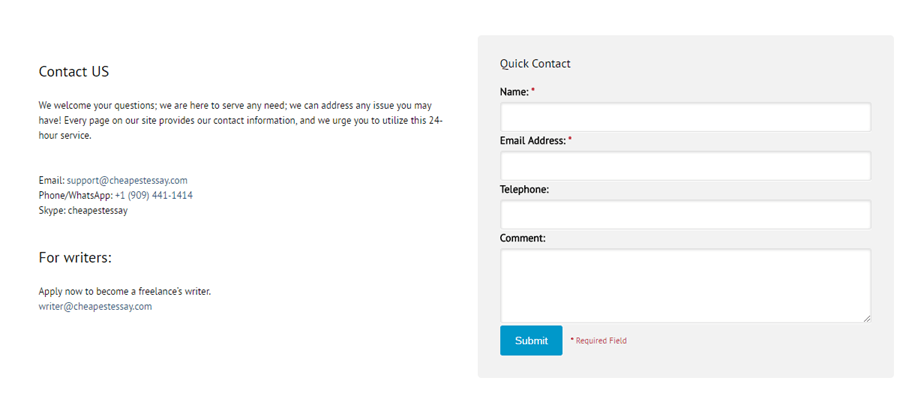Image resolution: width=906 pixels, height=393 pixels.
Task: Click the Name input field
Action: pos(685,117)
